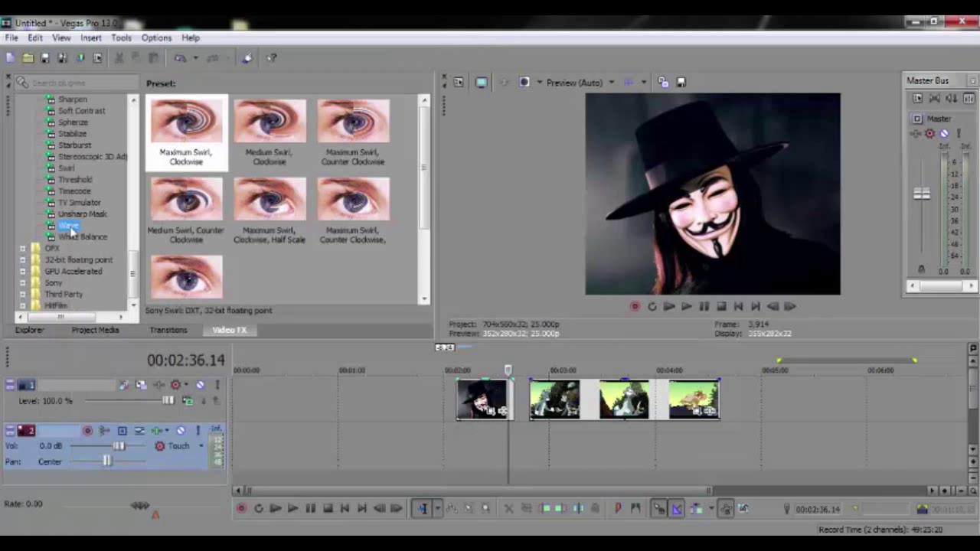The height and width of the screenshot is (551, 980).
Task: Select the Unsharp Mask effect
Action: (x=83, y=214)
